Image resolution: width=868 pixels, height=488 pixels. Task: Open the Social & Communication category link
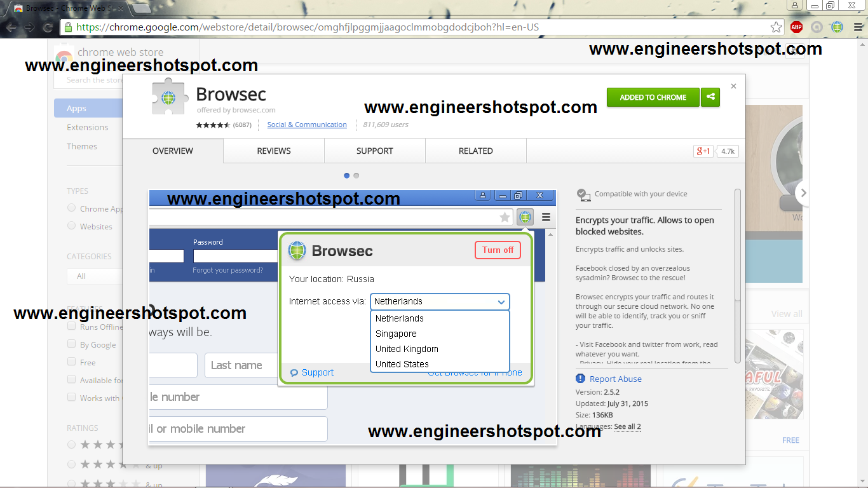[307, 125]
